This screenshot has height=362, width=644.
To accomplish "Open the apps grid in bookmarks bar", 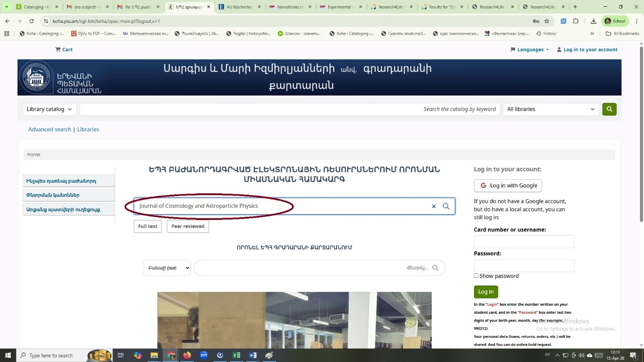I will coord(6,33).
